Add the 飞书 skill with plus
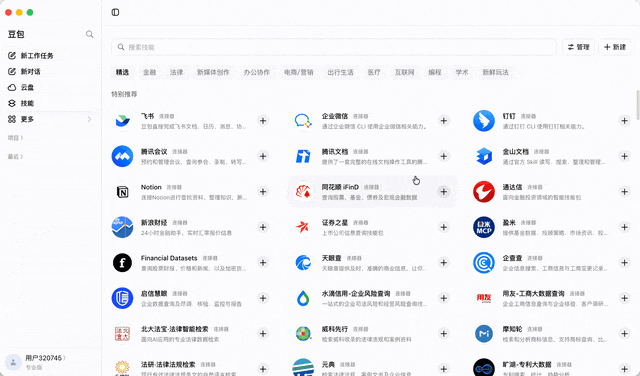This screenshot has height=376, width=640. pos(263,121)
